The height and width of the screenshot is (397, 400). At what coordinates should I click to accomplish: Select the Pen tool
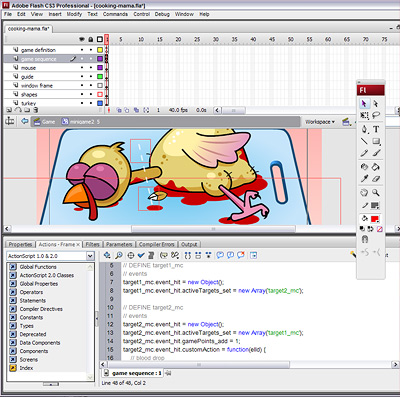[364, 129]
